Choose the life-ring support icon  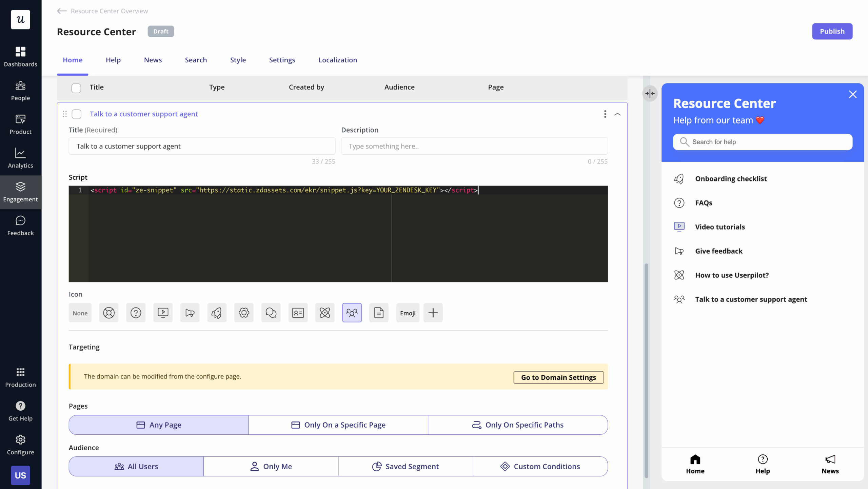pyautogui.click(x=108, y=313)
